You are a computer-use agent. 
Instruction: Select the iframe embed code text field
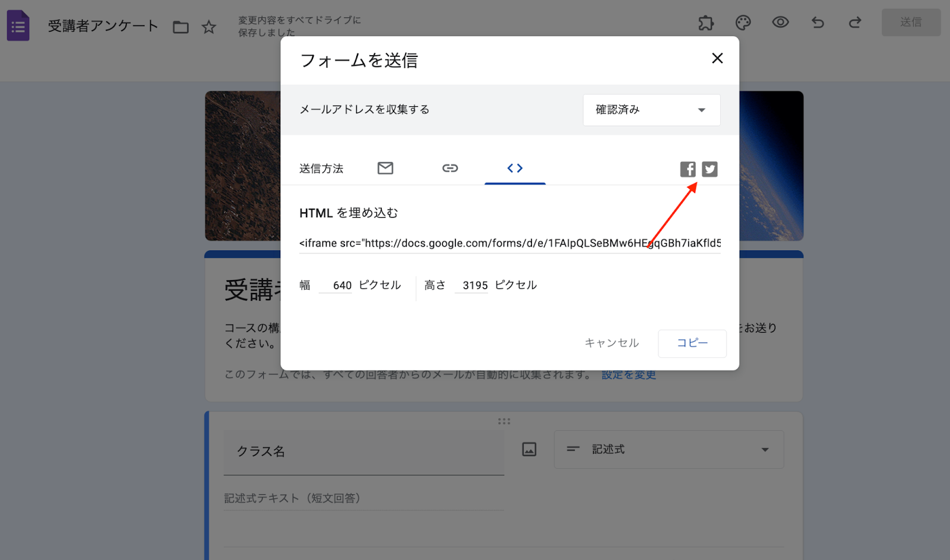point(509,243)
